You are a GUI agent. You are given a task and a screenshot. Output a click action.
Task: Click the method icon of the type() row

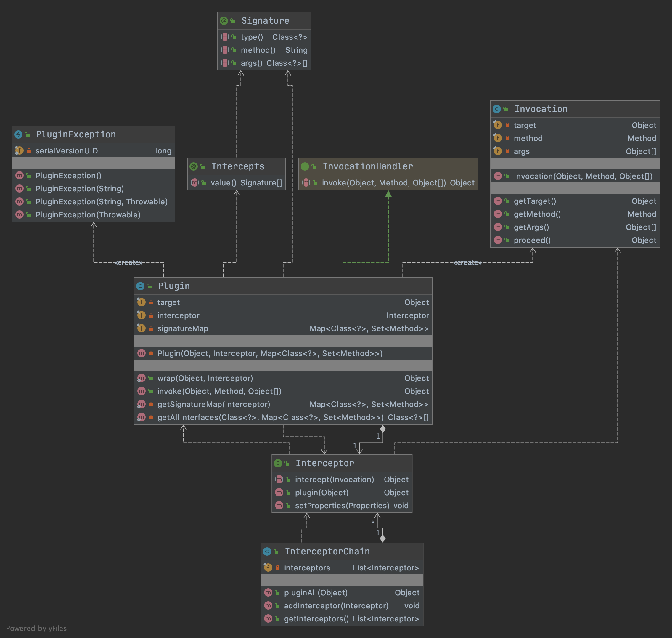225,37
